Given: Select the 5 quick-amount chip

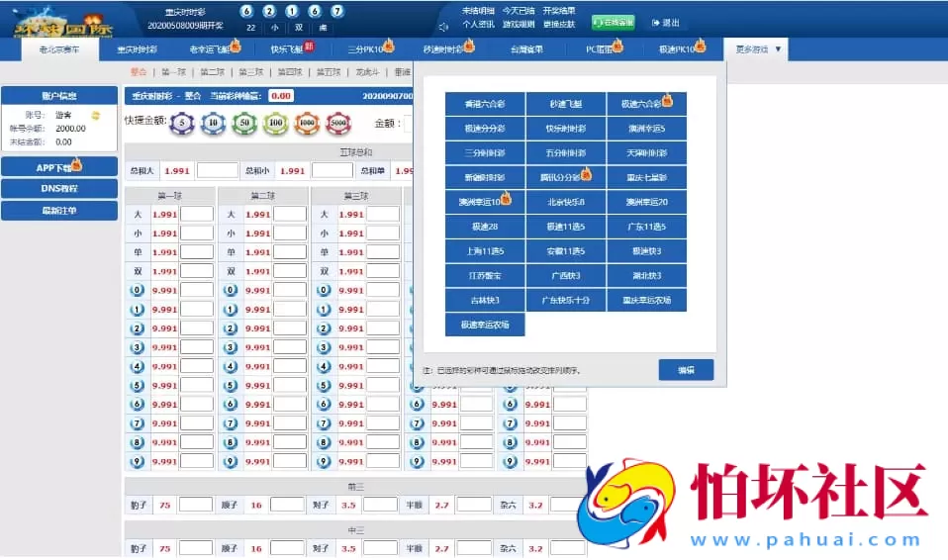Looking at the screenshot, I should click(x=182, y=124).
